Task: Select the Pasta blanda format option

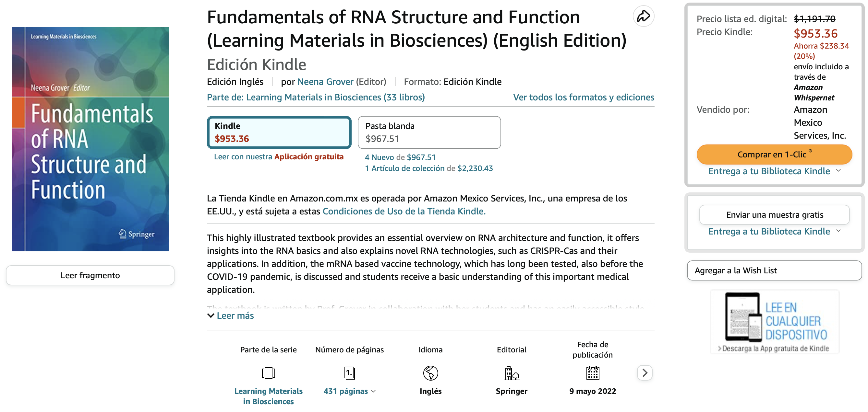Action: [429, 132]
